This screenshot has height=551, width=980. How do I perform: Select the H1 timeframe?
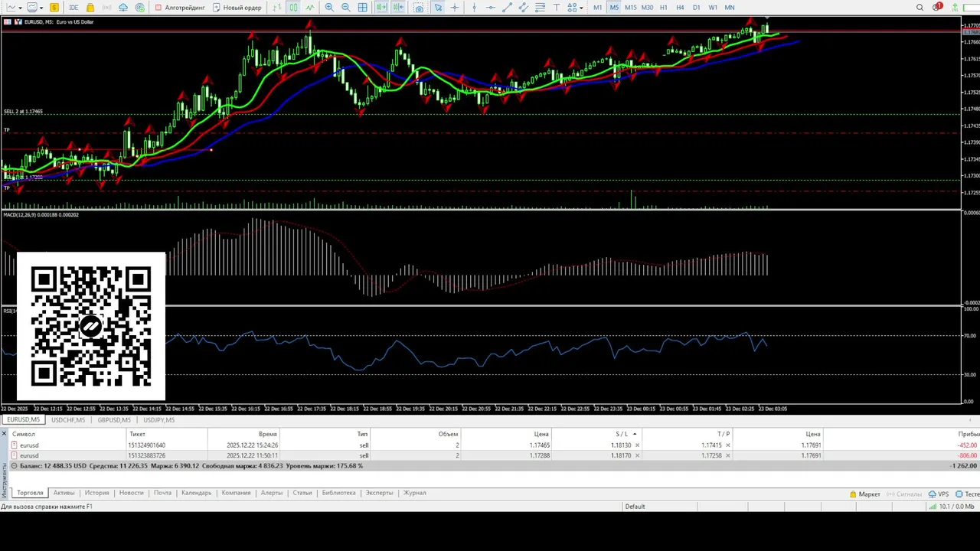[x=664, y=8]
